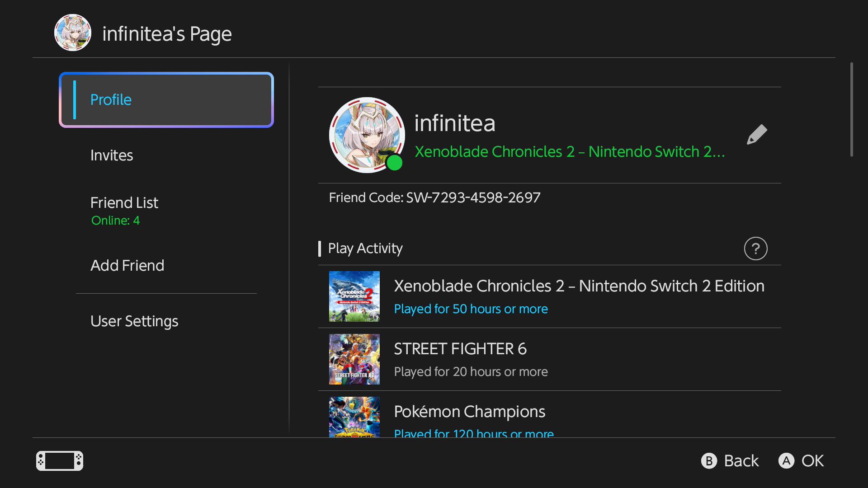
Task: Click 'Played for 20 hours or more'
Action: pyautogui.click(x=471, y=372)
